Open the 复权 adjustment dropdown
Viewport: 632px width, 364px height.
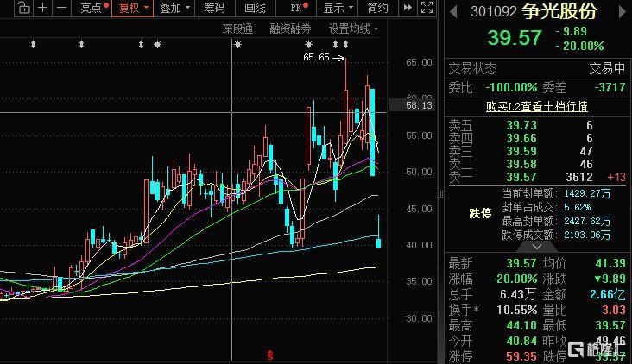tap(133, 8)
